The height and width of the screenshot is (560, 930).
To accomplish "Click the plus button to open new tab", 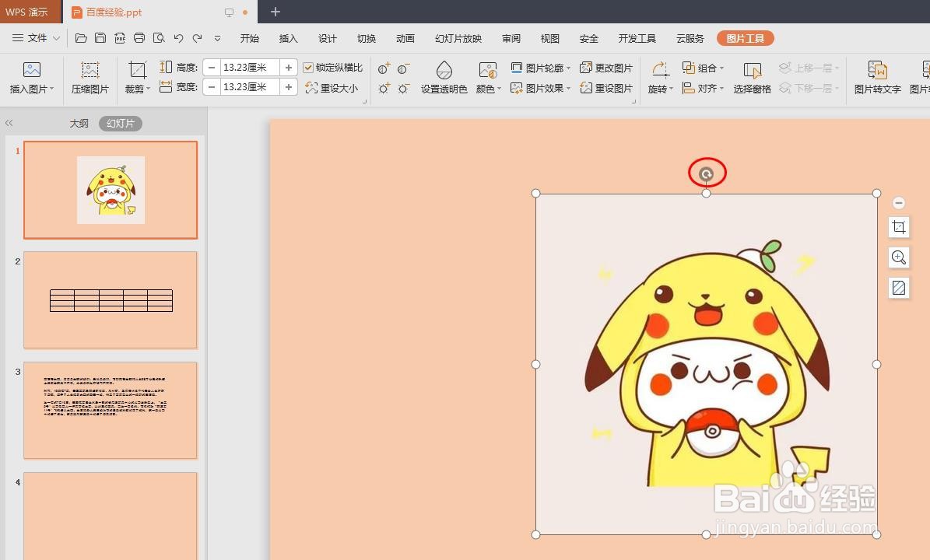I will click(275, 11).
